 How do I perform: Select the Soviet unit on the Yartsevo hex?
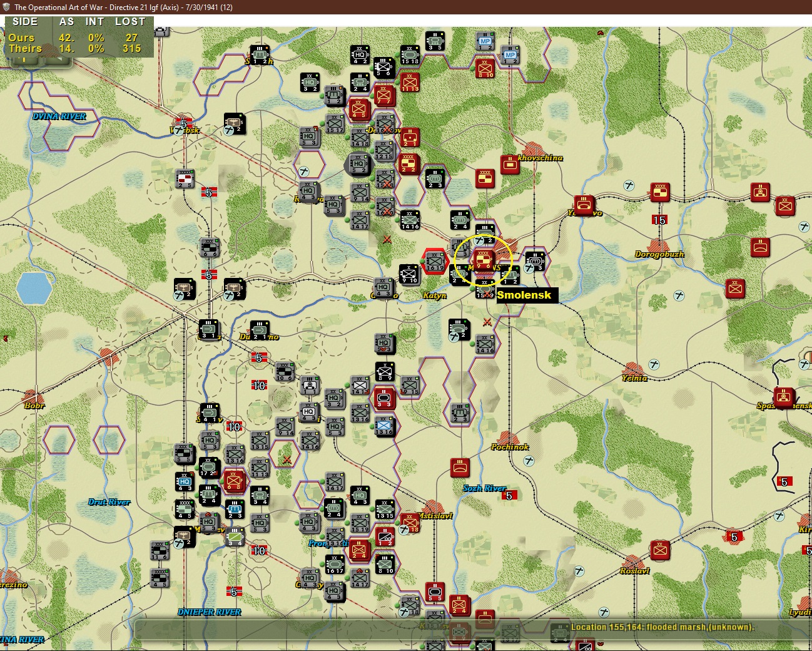[584, 204]
